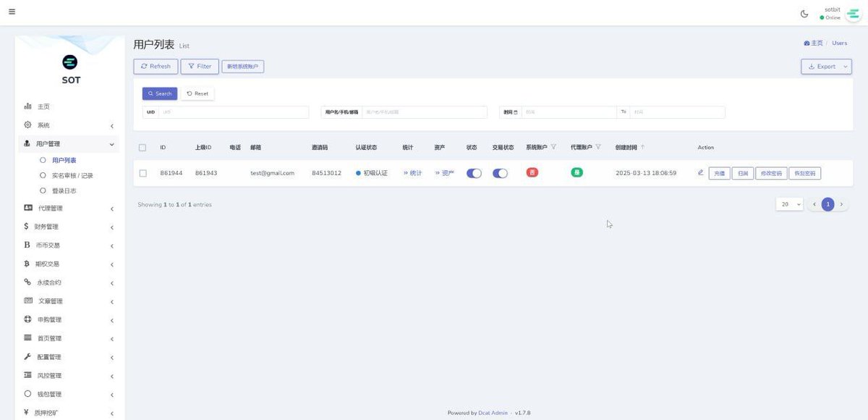Click the 主页 bar-chart icon in sidebar
The image size is (868, 420).
point(27,106)
